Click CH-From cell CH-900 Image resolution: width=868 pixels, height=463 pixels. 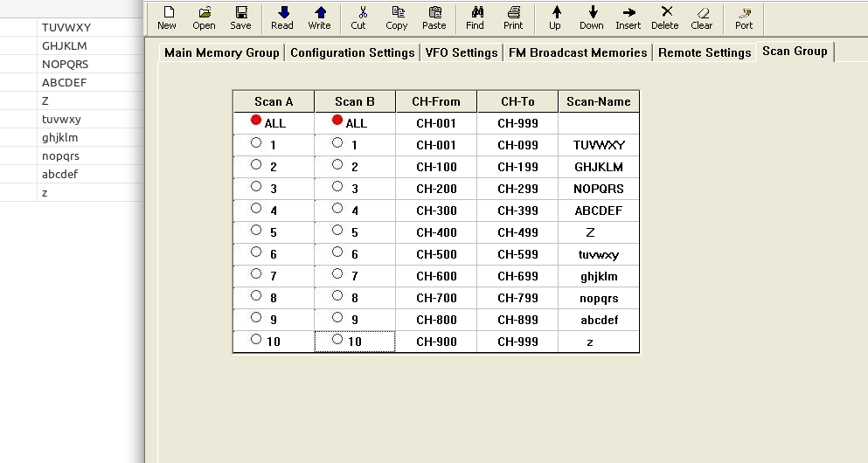click(x=436, y=342)
